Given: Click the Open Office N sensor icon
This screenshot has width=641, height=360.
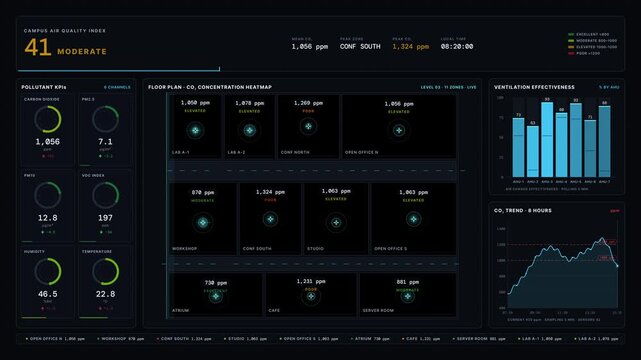Looking at the screenshot, I should pos(399,130).
